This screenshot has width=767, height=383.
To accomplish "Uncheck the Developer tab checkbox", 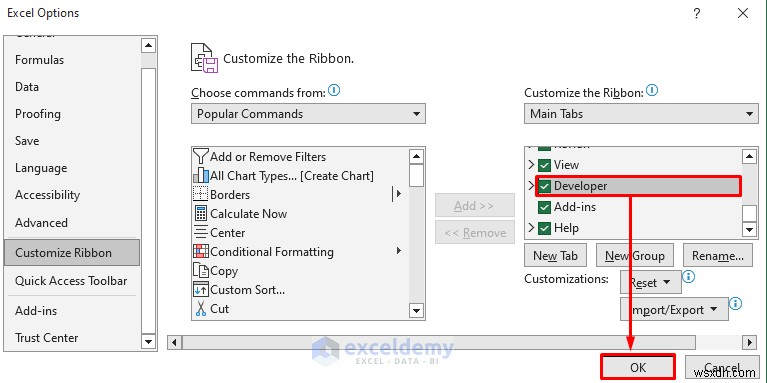I will (x=544, y=186).
